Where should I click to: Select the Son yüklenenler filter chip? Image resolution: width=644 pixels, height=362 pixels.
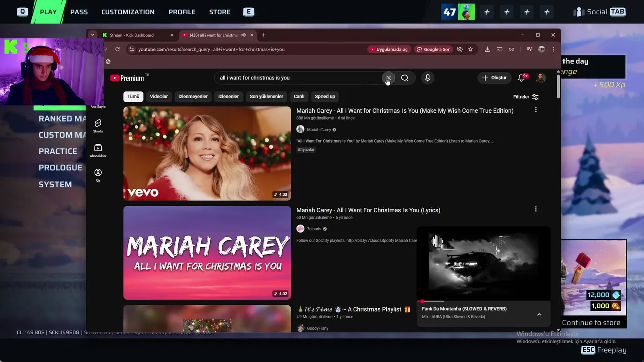(x=266, y=96)
